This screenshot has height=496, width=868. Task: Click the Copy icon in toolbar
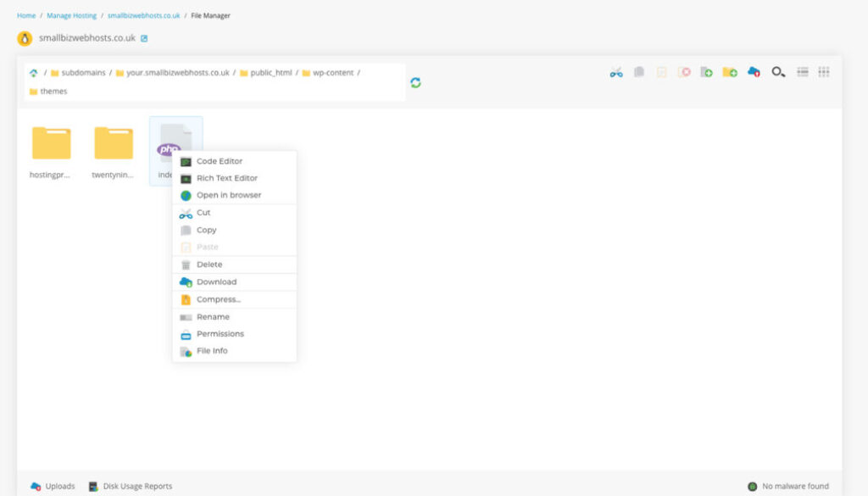click(x=639, y=72)
